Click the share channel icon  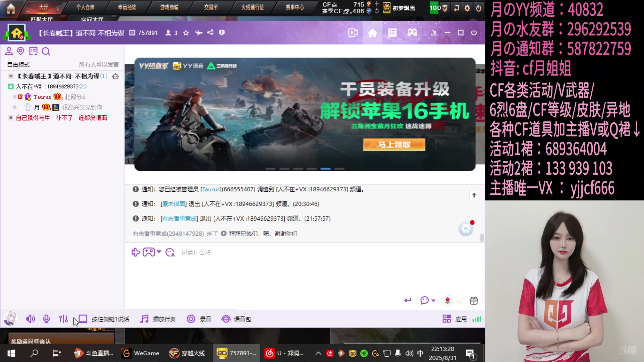tap(210, 33)
